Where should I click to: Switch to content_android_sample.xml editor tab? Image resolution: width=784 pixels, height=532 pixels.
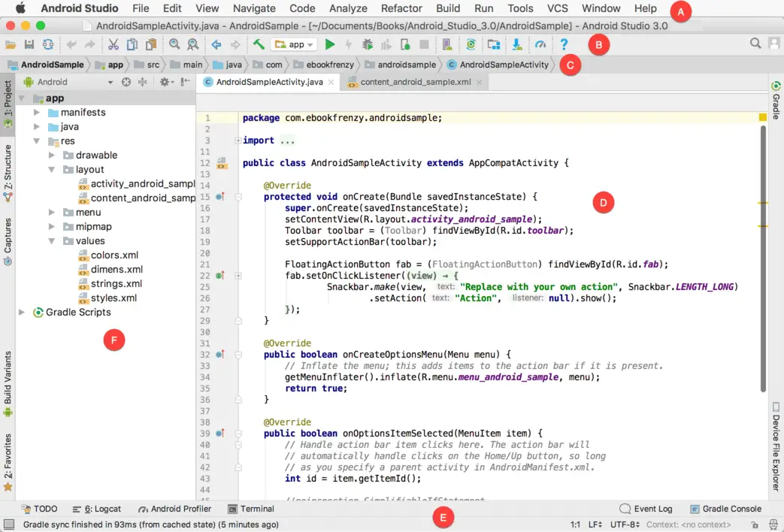[x=415, y=82]
